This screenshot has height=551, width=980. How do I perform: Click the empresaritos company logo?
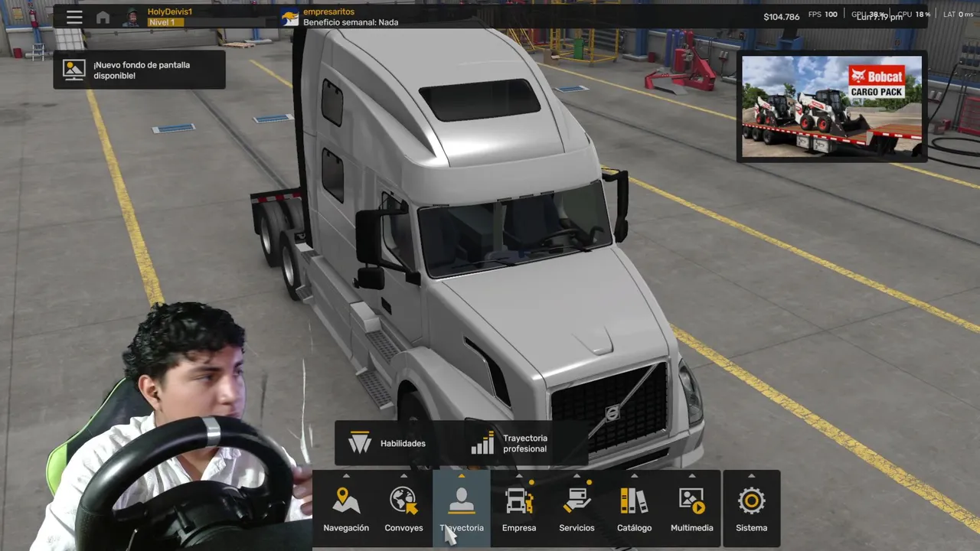click(290, 17)
